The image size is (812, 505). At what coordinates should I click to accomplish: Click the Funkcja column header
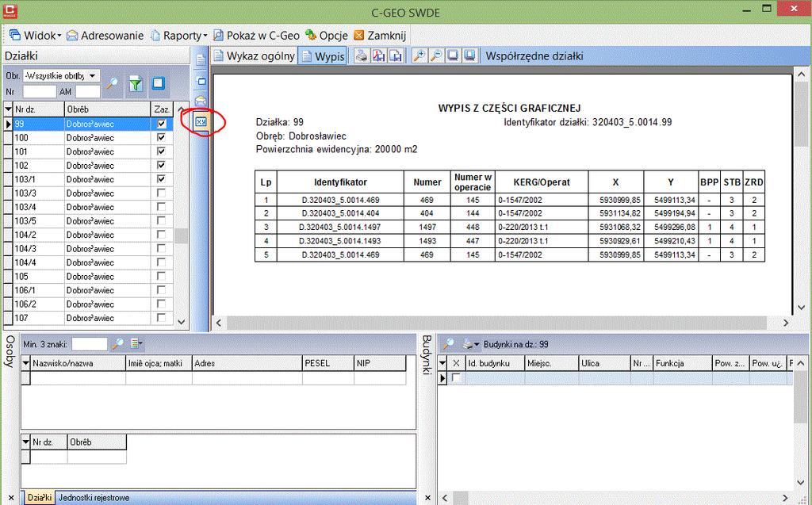coord(683,363)
